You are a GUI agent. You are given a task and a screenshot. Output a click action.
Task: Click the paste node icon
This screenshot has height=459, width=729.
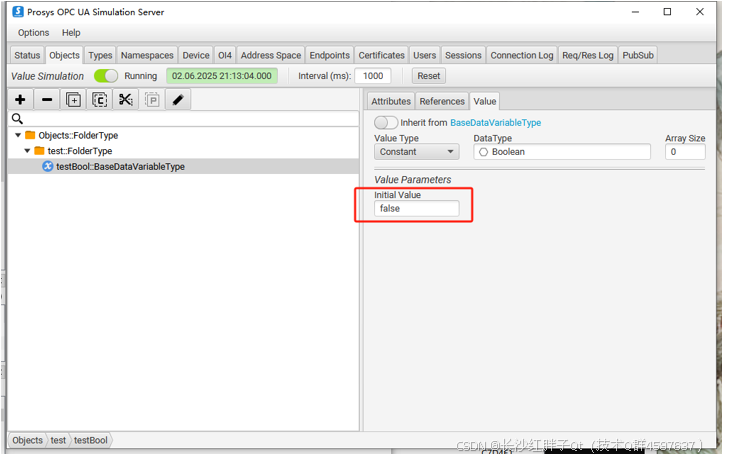(152, 100)
